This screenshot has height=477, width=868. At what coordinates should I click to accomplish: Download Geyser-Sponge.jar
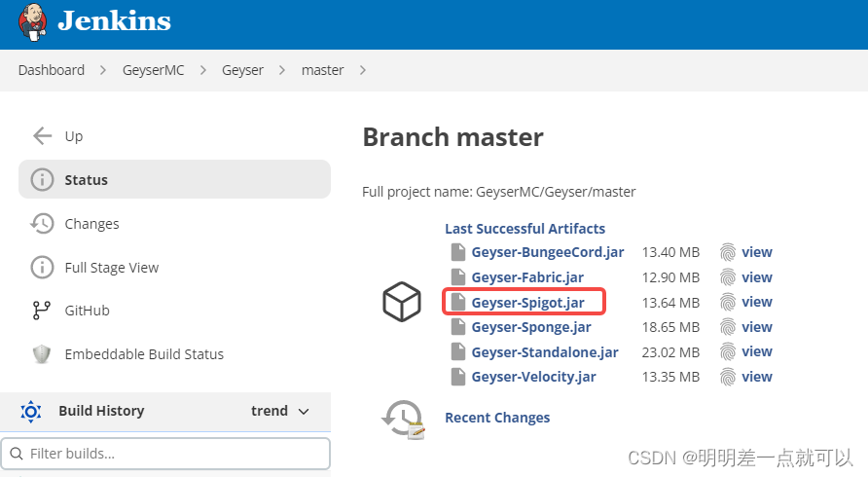point(531,327)
